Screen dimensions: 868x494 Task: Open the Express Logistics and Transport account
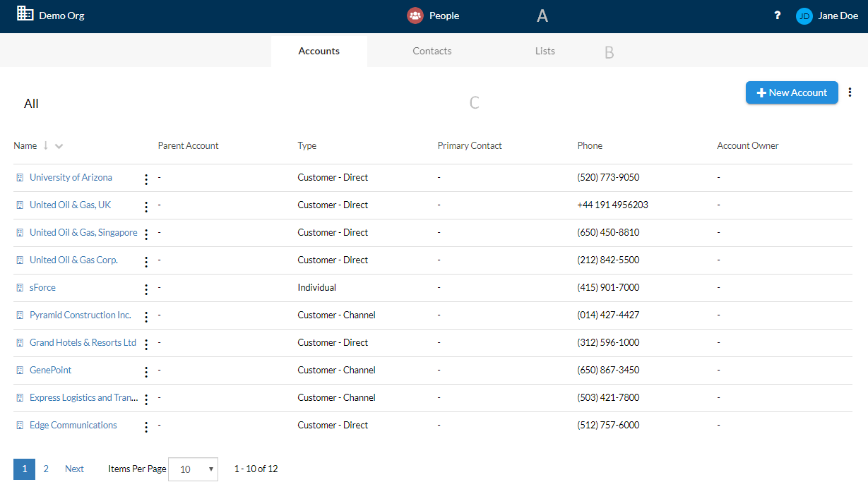84,397
